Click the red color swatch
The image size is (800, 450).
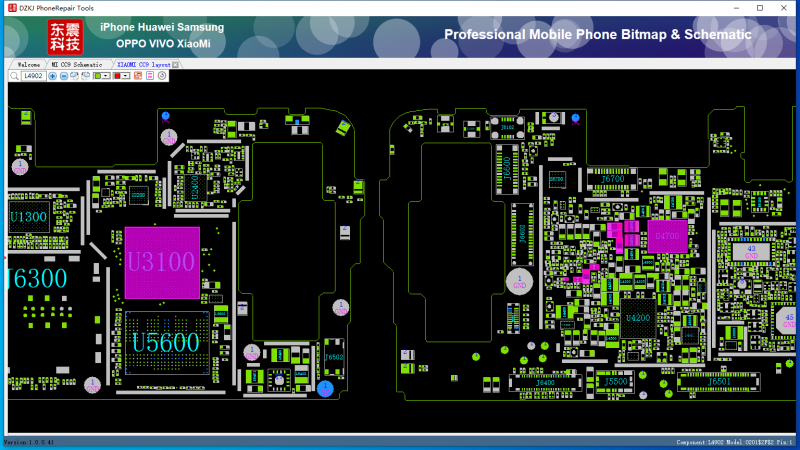tap(117, 76)
